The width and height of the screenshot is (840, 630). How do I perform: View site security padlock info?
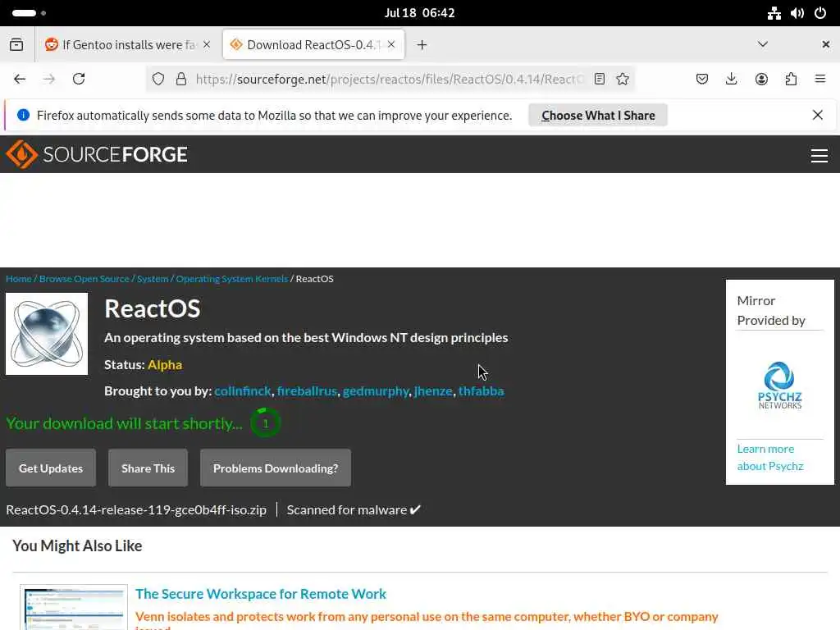point(181,80)
